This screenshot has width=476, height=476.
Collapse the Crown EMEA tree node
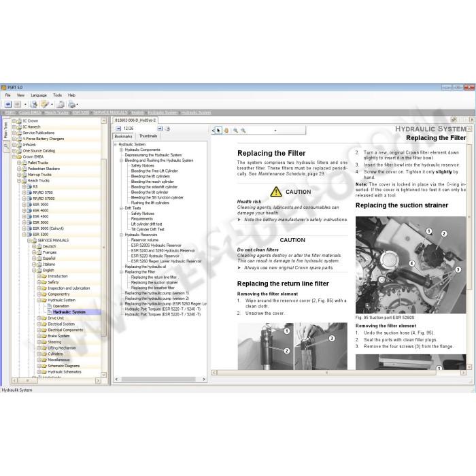[14, 157]
